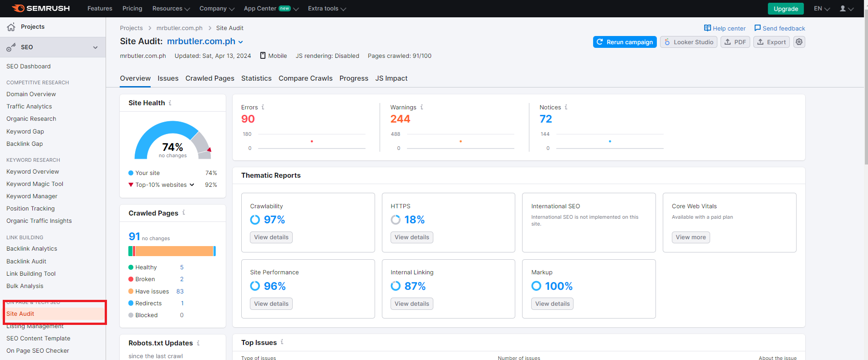Collapse the SEO sidebar section
The image size is (868, 360).
[x=96, y=47]
